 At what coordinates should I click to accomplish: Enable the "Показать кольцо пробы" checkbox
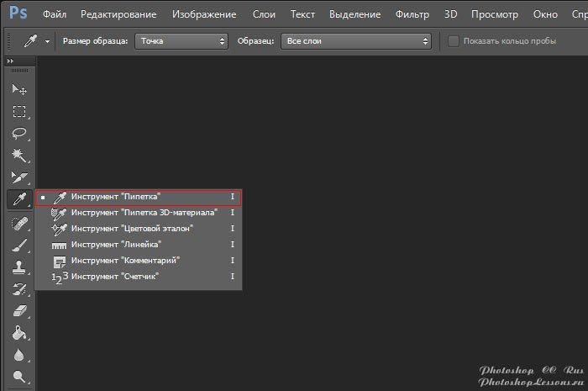pyautogui.click(x=454, y=40)
